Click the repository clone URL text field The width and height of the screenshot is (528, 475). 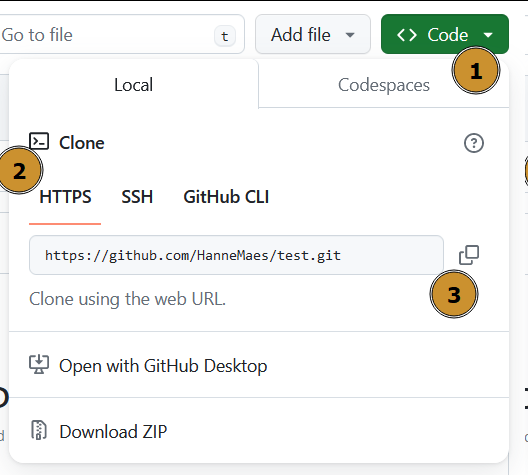point(236,255)
